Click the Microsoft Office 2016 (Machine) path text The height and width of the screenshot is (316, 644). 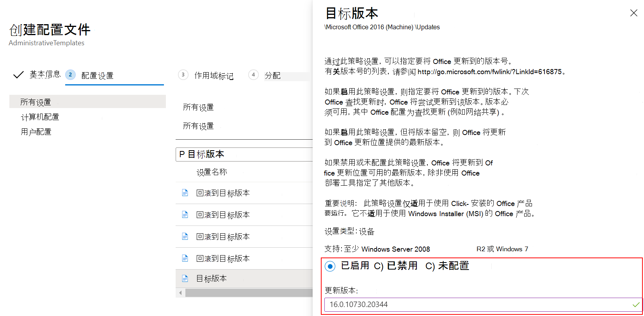point(382,27)
